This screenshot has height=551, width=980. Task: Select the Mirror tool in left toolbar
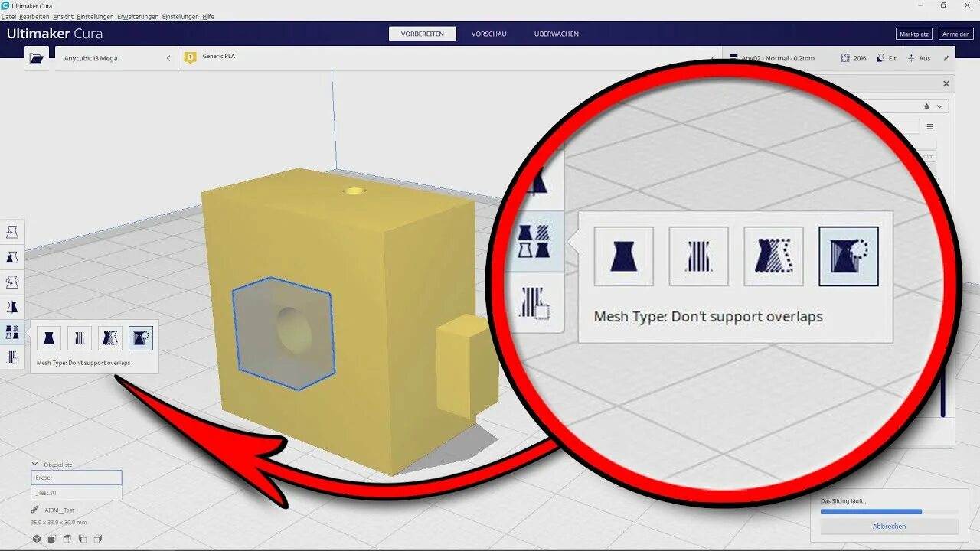tap(12, 308)
